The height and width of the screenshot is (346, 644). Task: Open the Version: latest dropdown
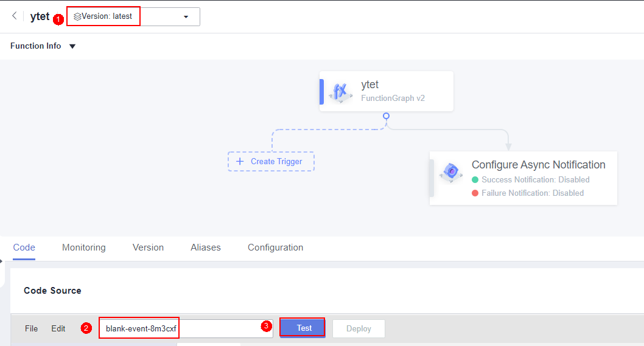coord(133,17)
